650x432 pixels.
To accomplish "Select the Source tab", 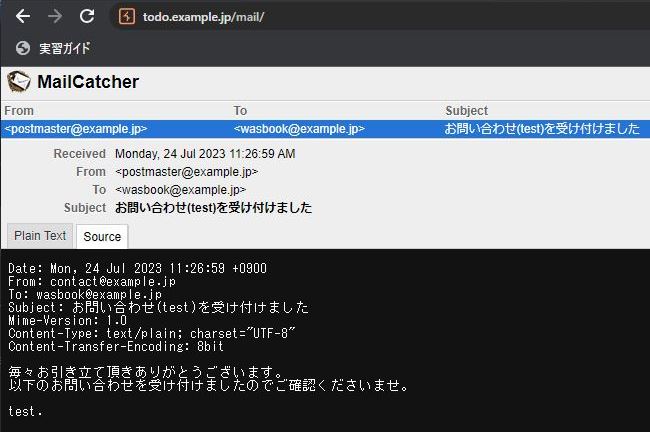I will click(102, 237).
